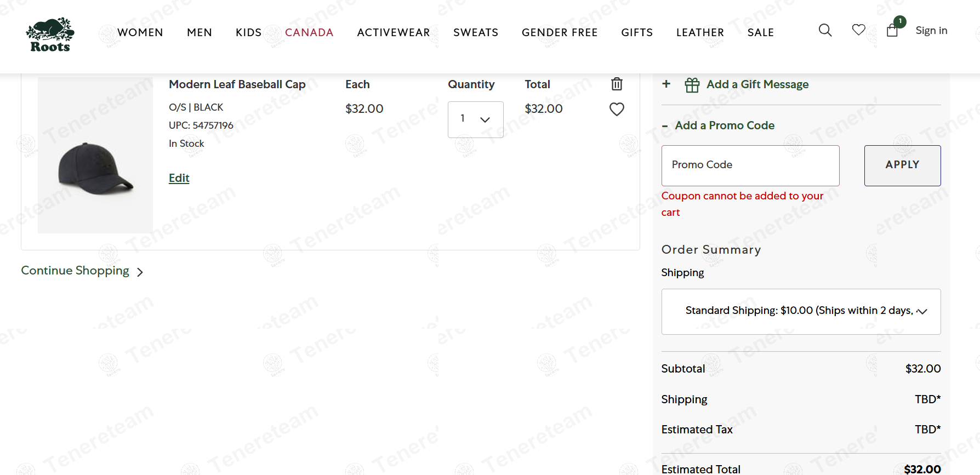Click Sign in link

point(931,31)
